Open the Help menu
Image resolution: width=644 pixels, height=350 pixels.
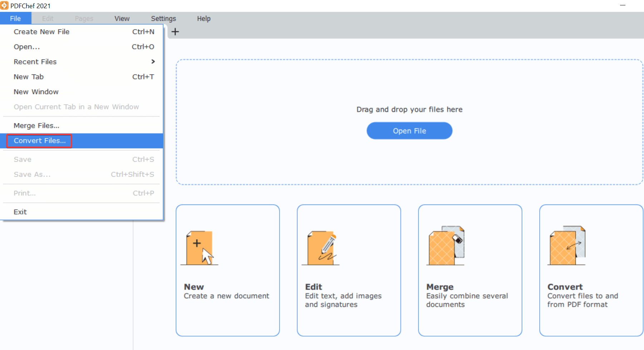click(x=203, y=18)
